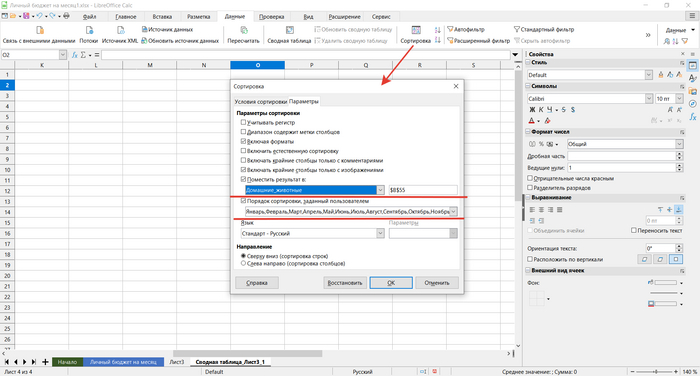Open custom sort order months dropdown
This screenshot has height=376, width=700.
(x=454, y=212)
